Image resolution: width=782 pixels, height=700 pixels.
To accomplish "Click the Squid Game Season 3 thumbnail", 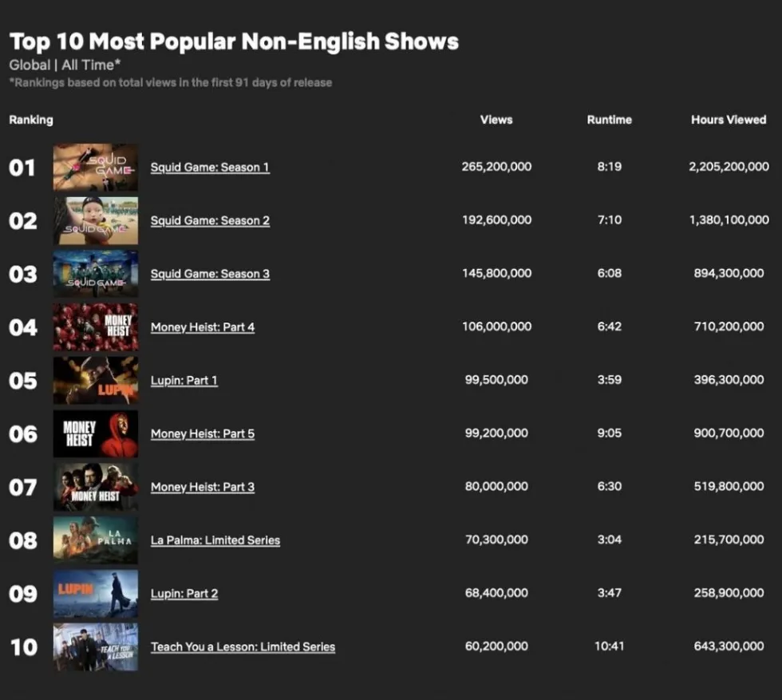I will 96,274.
